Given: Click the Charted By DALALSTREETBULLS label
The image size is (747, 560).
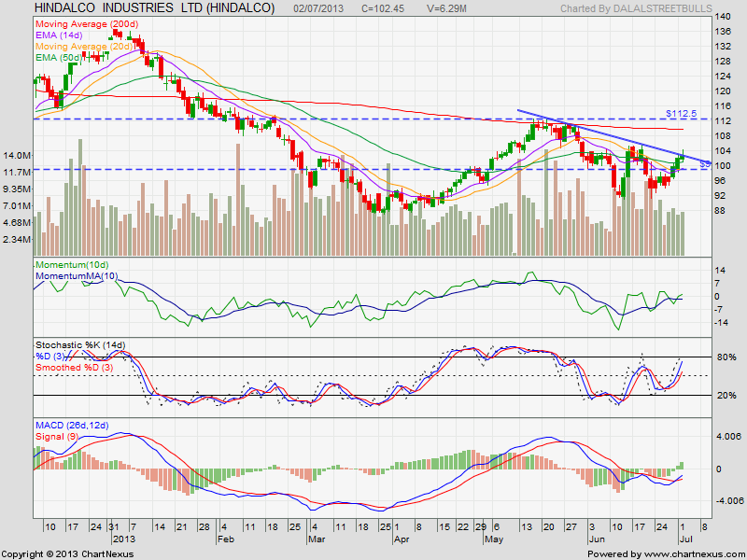Looking at the screenshot, I should 636,8.
